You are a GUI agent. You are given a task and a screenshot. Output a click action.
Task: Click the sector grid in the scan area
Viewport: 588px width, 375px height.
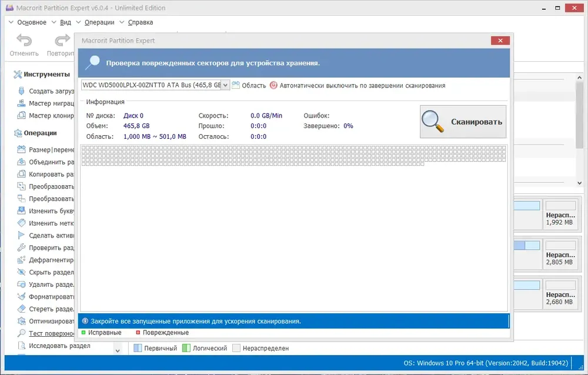293,156
